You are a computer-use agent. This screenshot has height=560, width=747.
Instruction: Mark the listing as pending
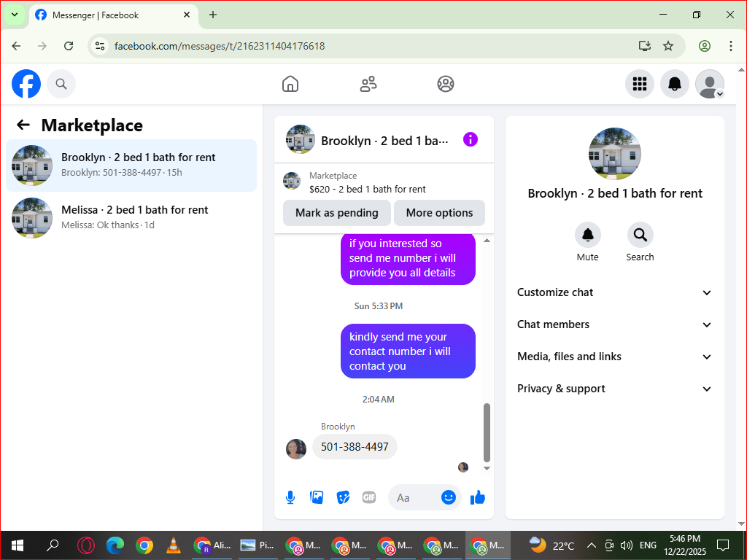[337, 213]
